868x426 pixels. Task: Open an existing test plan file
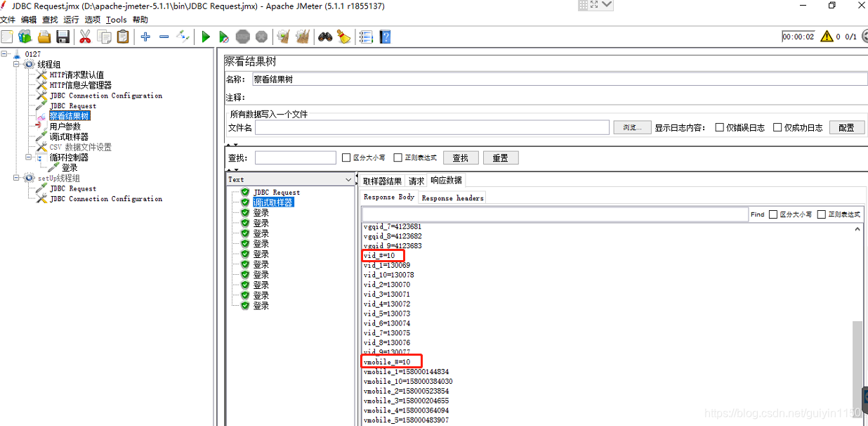pos(44,37)
